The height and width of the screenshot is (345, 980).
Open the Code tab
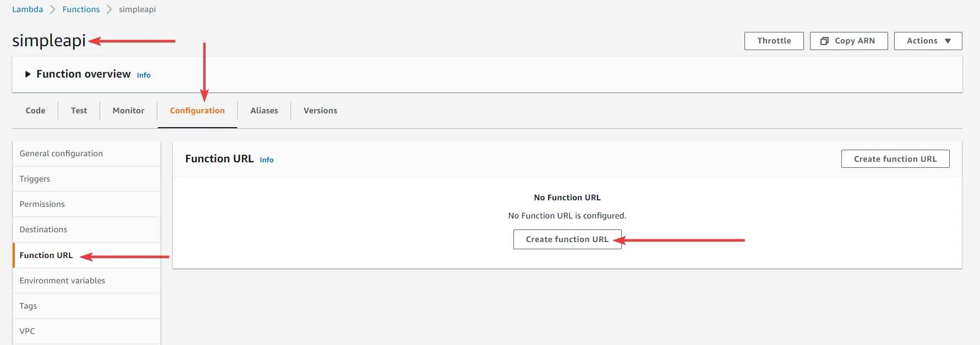35,110
